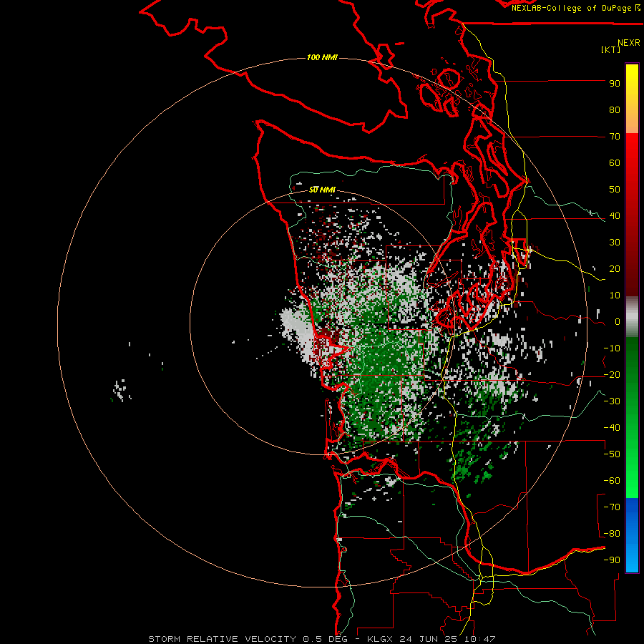This screenshot has height=644, width=644.
Task: Select the -90 scale value
Action: click(x=612, y=560)
